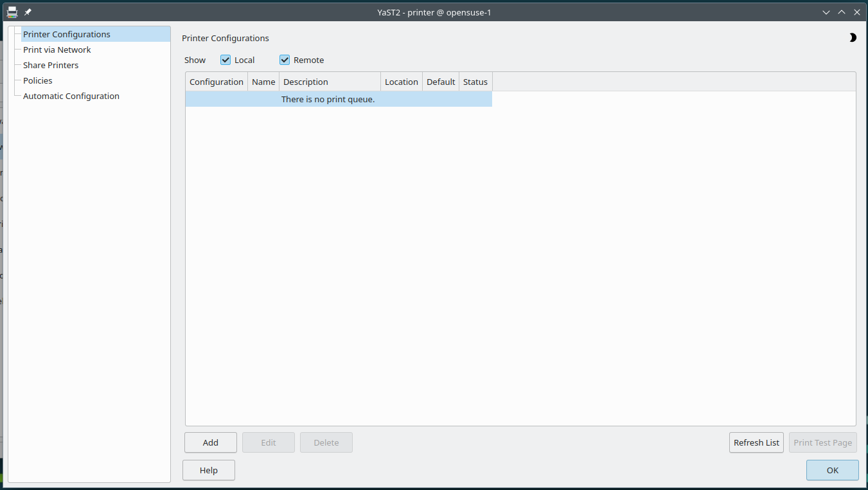Toggle the dark mode moon icon
The height and width of the screenshot is (490, 868).
853,38
